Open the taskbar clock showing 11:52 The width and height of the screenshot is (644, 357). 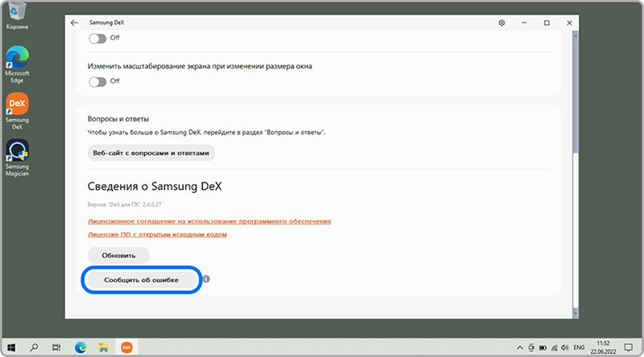click(x=603, y=347)
